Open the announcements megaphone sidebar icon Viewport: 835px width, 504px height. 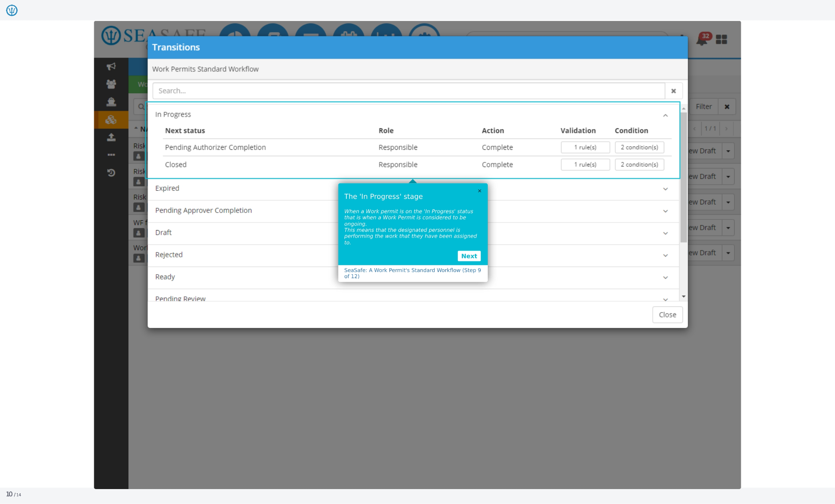[111, 66]
